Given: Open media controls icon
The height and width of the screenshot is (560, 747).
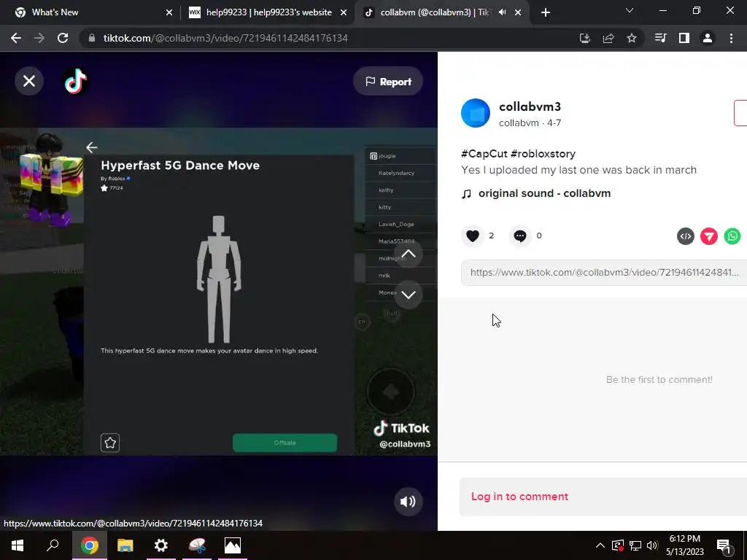Looking at the screenshot, I should [661, 38].
